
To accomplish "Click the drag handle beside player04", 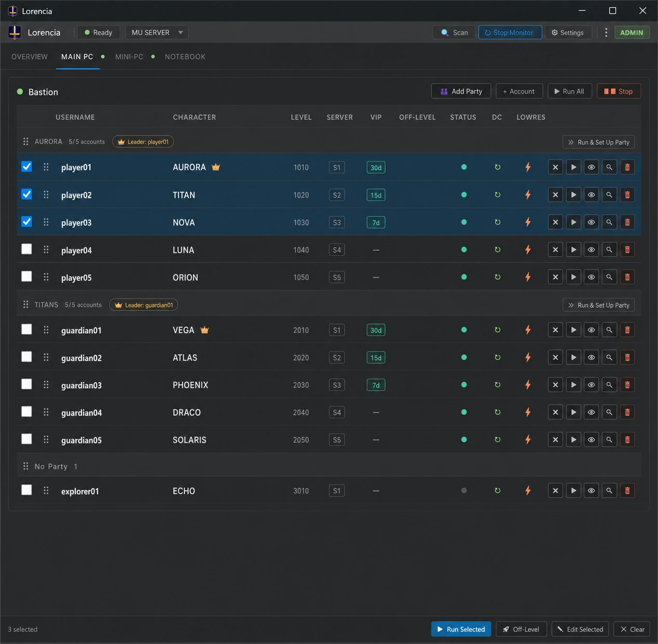I will coord(46,250).
